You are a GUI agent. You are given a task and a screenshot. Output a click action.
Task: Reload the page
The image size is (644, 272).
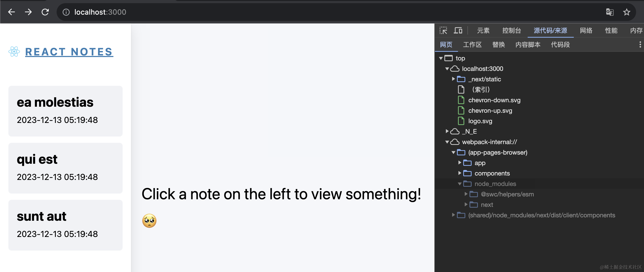pyautogui.click(x=45, y=12)
